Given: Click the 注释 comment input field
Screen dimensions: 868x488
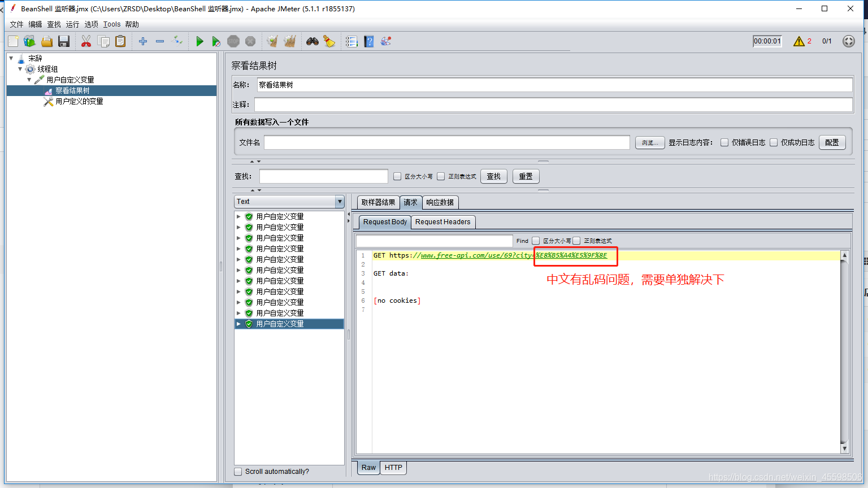Looking at the screenshot, I should coord(553,104).
